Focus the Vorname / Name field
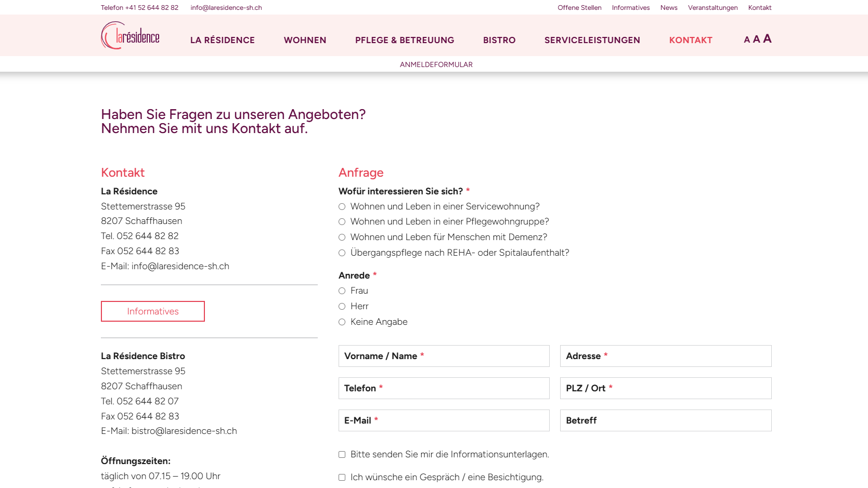 tap(444, 356)
